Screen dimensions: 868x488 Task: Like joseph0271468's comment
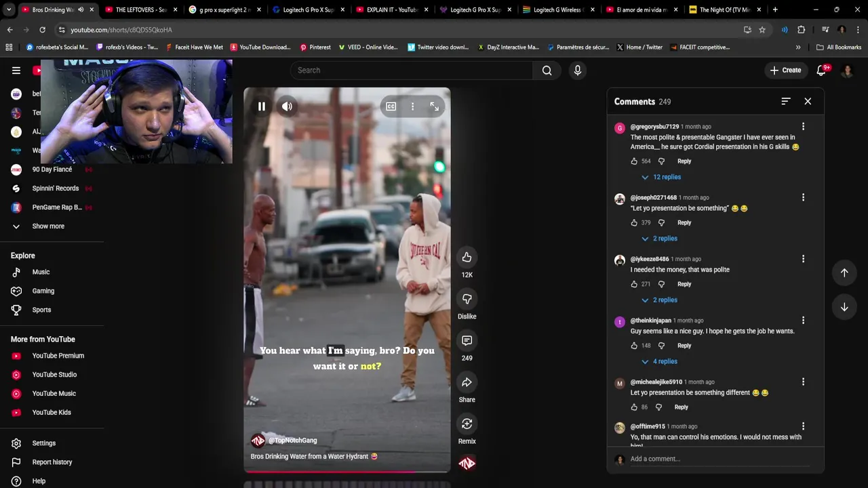(634, 223)
